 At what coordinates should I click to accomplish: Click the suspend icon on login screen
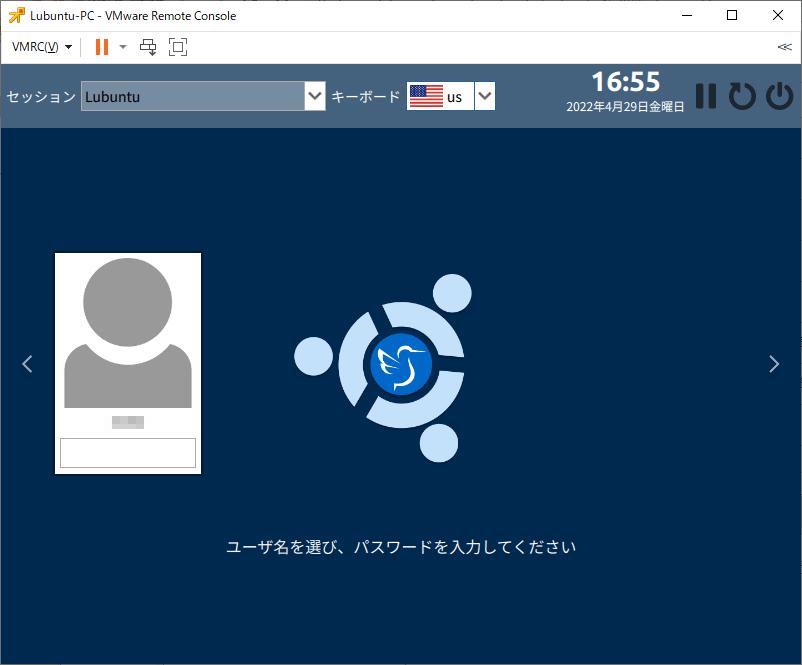(x=706, y=96)
